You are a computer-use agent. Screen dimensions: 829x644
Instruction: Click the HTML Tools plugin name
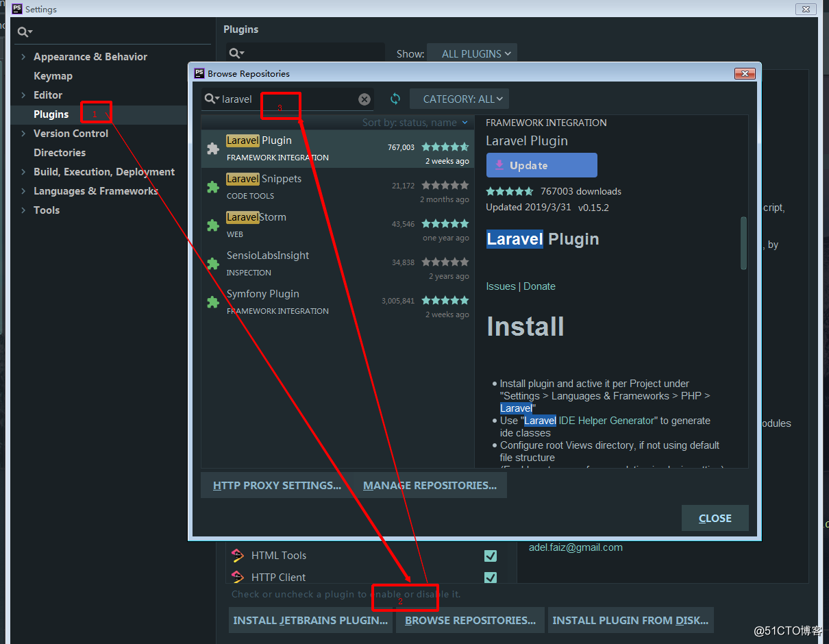[x=279, y=556]
